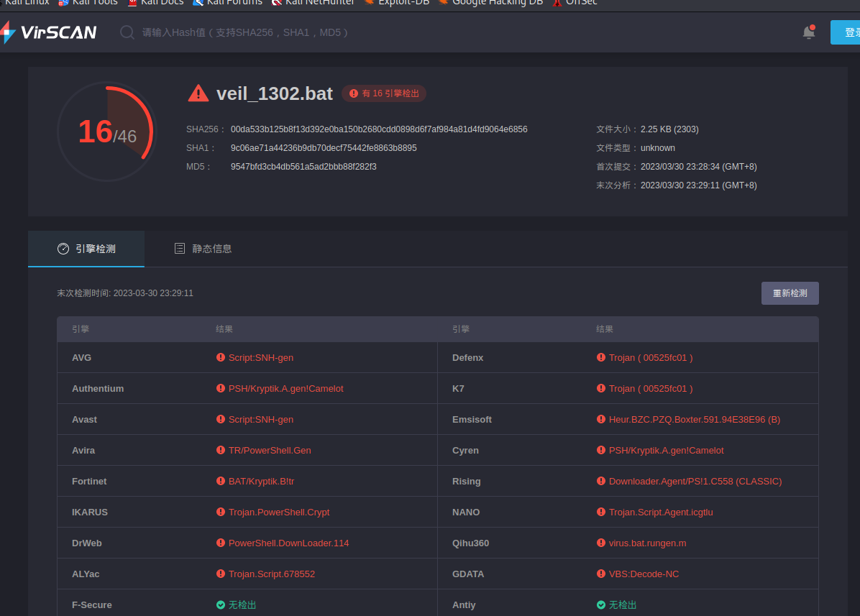Screen dimensions: 860x616
Task: Click the alert icon in Avira row
Action: (x=221, y=450)
